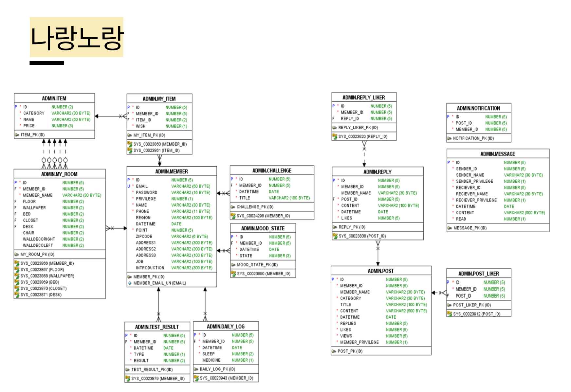Select the foreign key icon for SYS_C0023838 (POST_ID)
Screen dimensions: 571x392
[335, 236]
